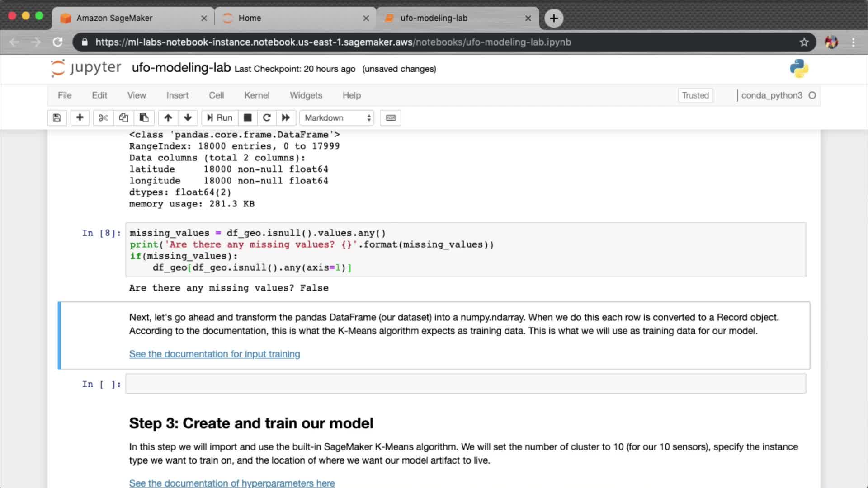
Task: Cut selected cells with scissors icon
Action: [x=103, y=118]
